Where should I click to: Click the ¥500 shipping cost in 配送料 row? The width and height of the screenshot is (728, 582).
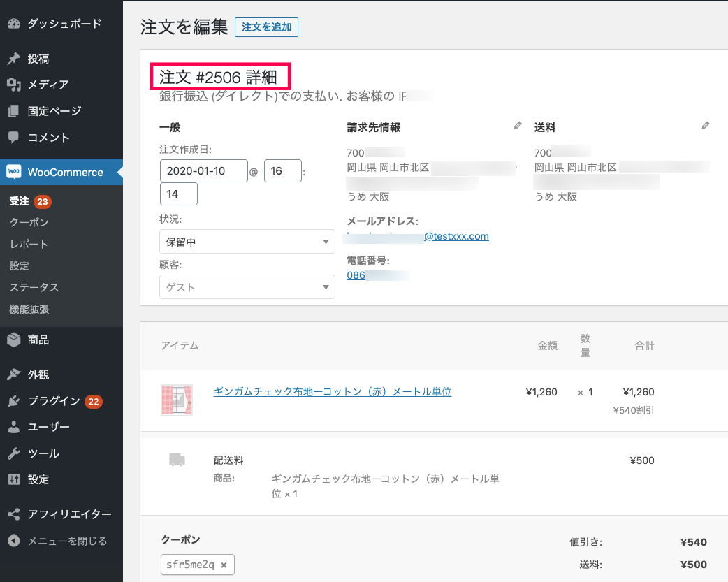point(642,460)
